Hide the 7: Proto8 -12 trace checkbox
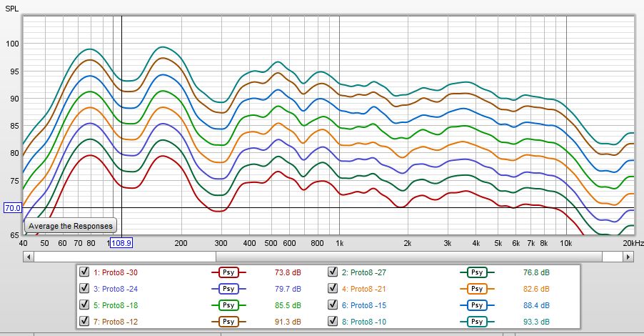The height and width of the screenshot is (336, 644). click(x=84, y=321)
